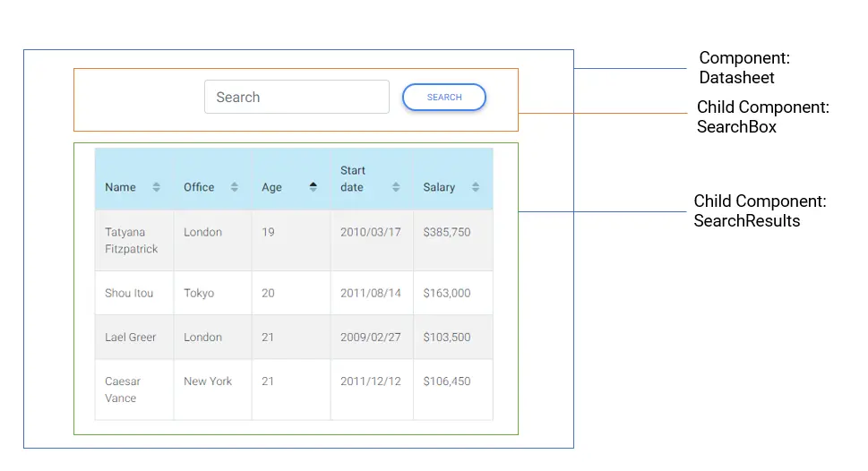868x471 pixels.
Task: Select London cell in Tatyana's row
Action: pos(212,240)
